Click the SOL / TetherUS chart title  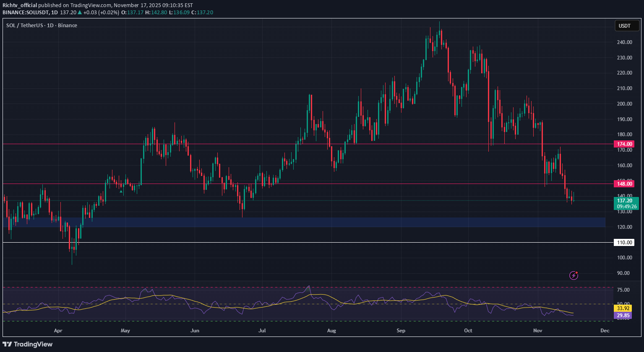[x=42, y=26]
